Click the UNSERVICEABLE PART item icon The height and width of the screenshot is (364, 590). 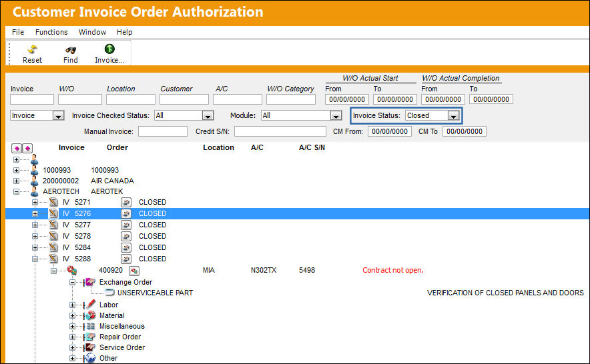[x=109, y=292]
